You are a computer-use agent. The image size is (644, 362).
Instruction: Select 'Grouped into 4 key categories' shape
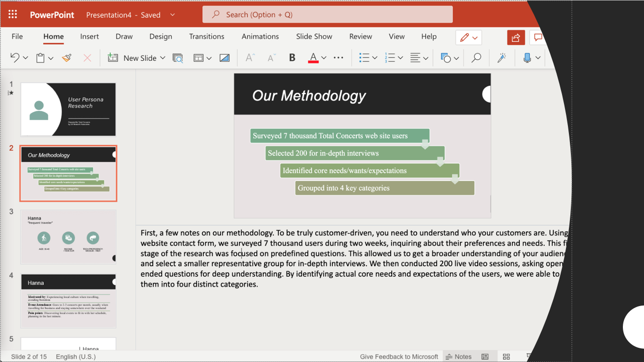385,188
